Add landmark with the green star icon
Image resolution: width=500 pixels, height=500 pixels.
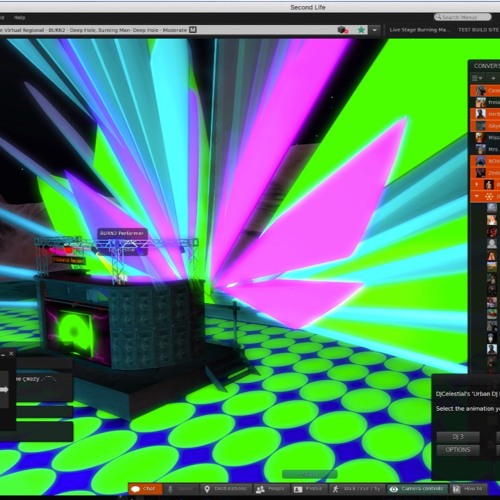[x=361, y=30]
